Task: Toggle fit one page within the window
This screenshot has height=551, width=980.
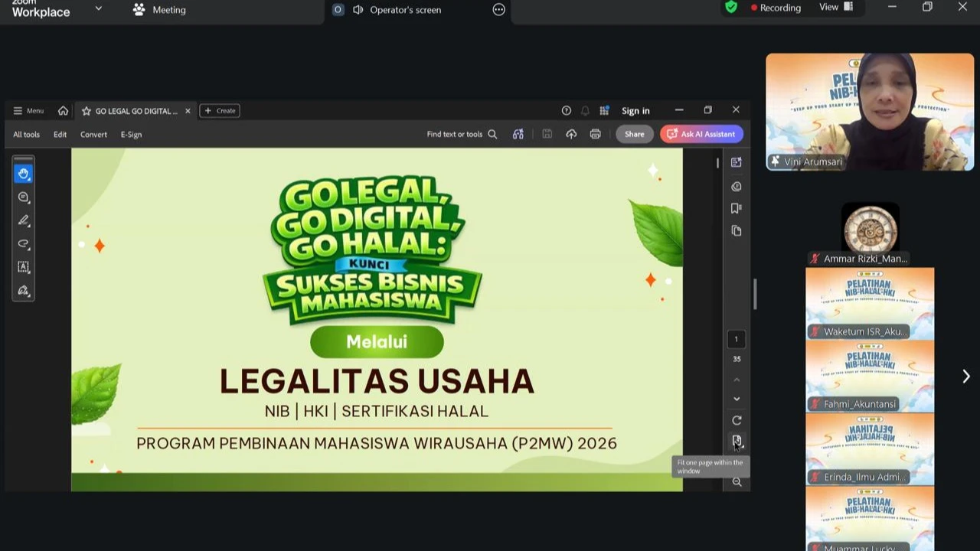Action: (x=736, y=442)
